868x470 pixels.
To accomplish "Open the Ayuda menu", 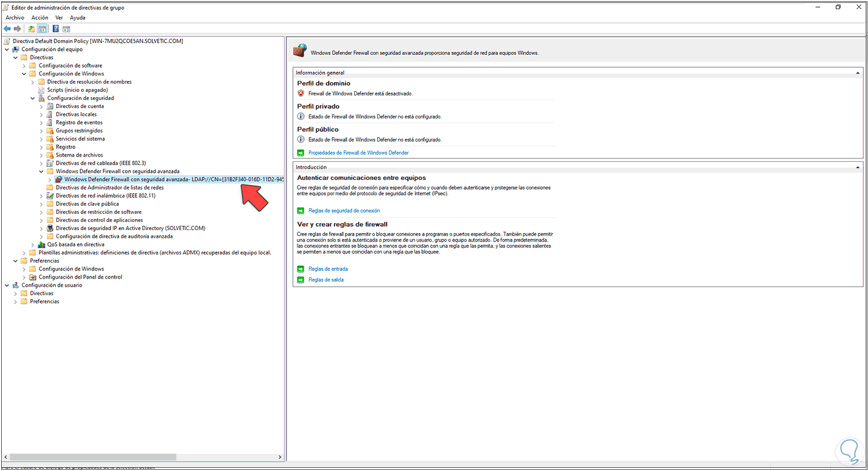I will pyautogui.click(x=78, y=17).
